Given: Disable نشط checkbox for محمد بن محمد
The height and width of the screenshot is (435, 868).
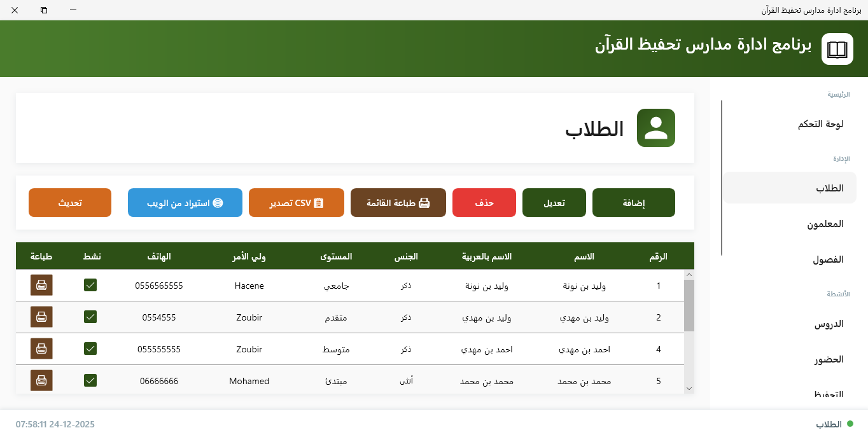Looking at the screenshot, I should click(90, 380).
